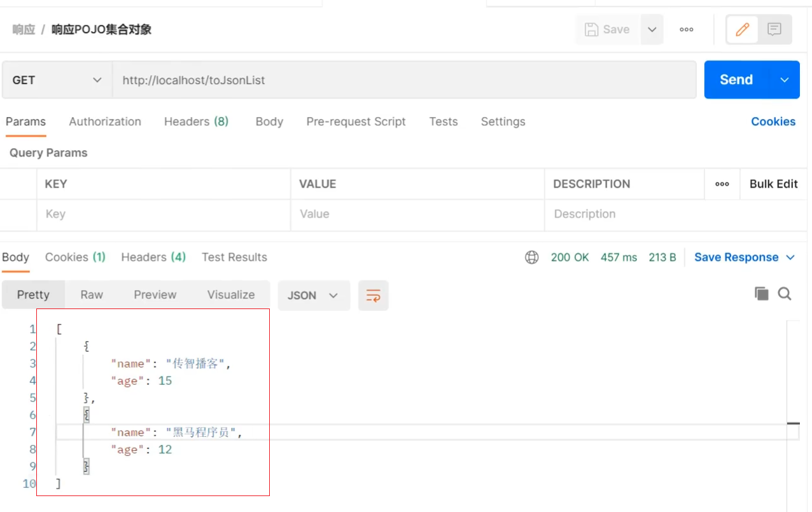Screen dimensions: 812x512
Task: Open the GET method dropdown
Action: click(57, 80)
